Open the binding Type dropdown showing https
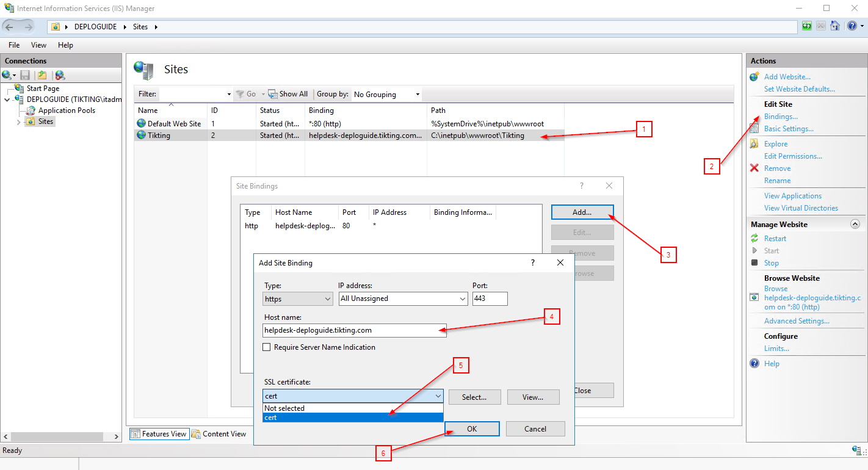The image size is (868, 470). point(298,299)
